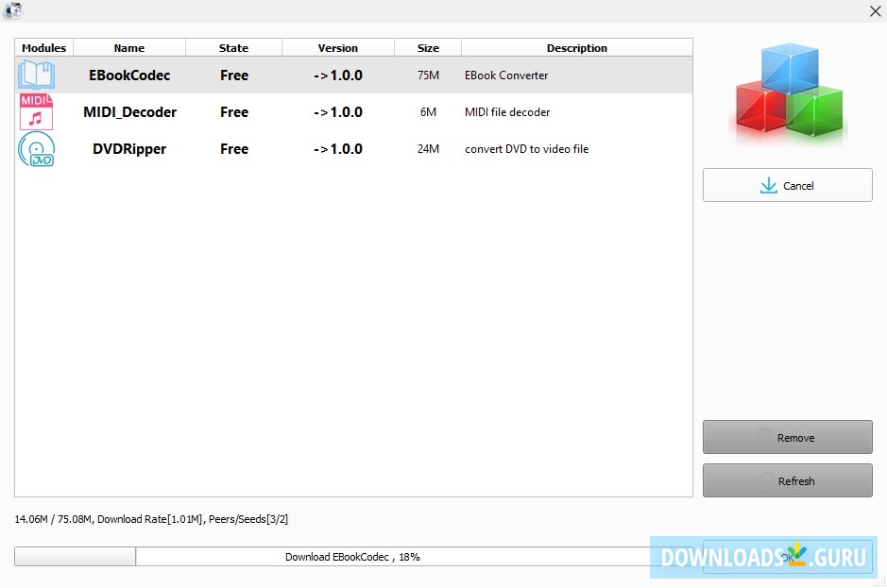Select the EBookCodec book icon
887x588 pixels.
[36, 76]
